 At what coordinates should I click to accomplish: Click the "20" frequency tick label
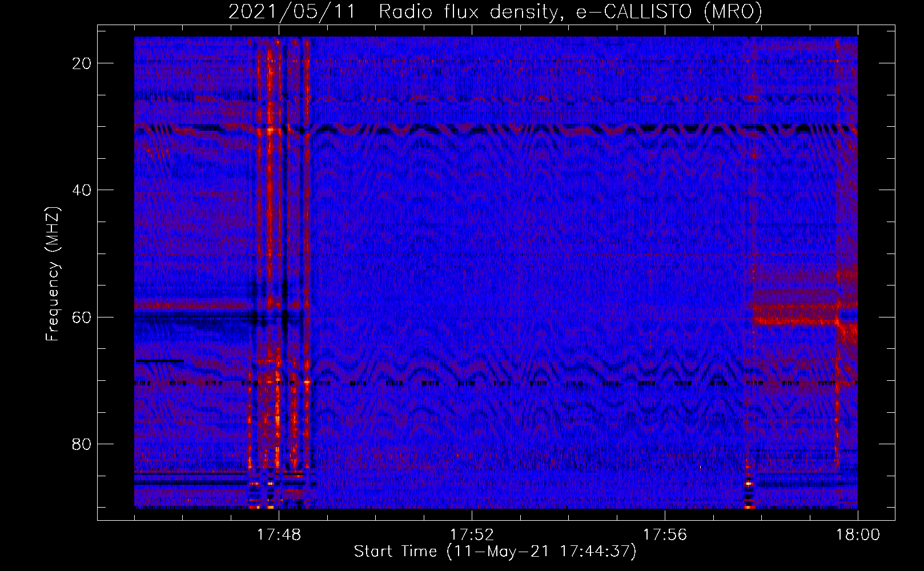point(82,63)
